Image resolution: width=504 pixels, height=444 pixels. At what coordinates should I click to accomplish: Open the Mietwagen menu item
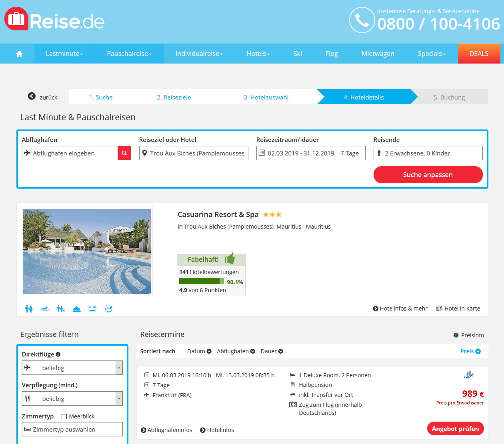click(x=378, y=54)
